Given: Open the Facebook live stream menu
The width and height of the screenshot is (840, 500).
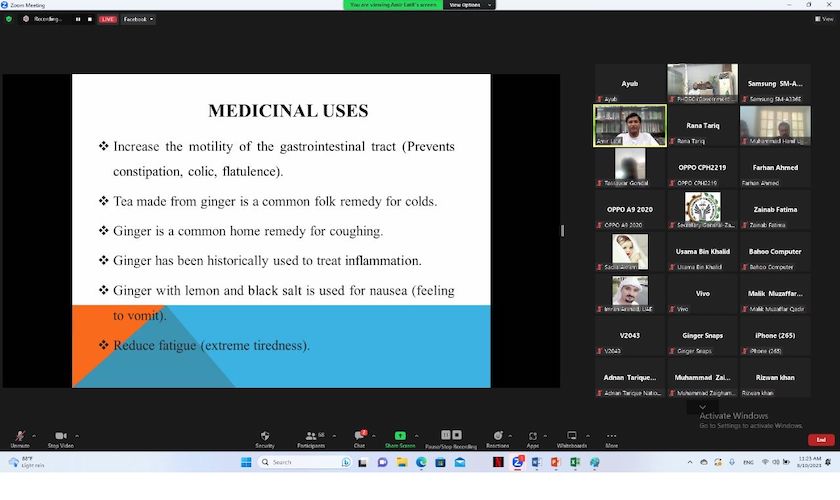Looking at the screenshot, I should pos(138,19).
